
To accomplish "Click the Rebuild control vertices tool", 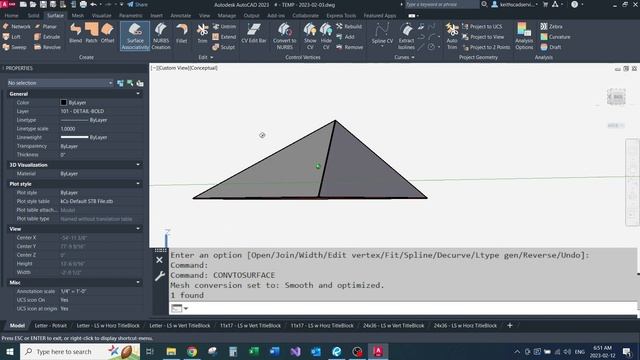I will 349,27.
